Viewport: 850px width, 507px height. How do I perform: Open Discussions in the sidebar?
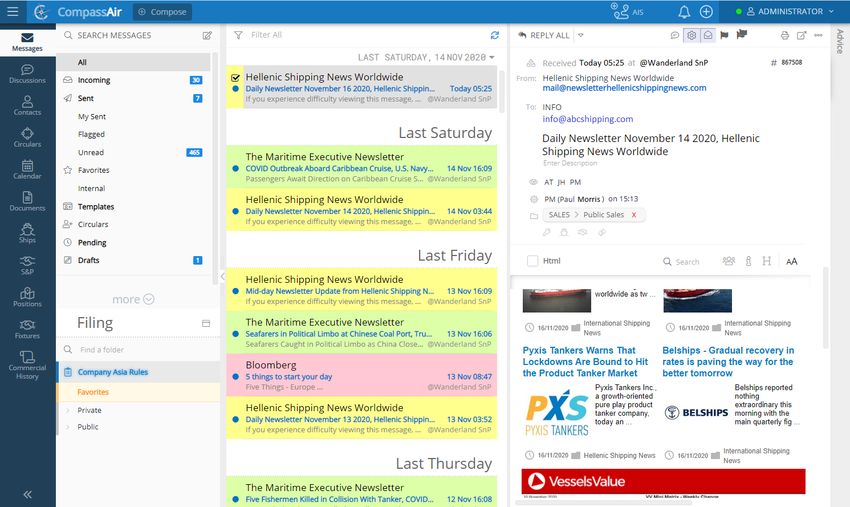tap(27, 74)
